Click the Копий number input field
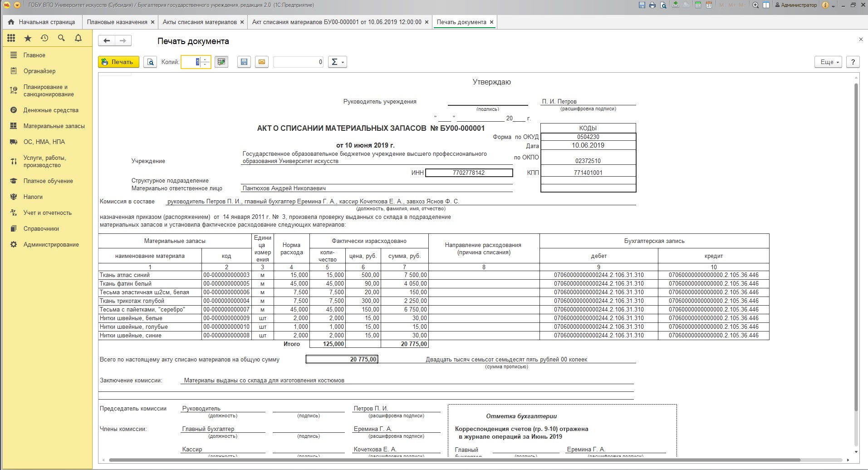Viewport: 868px width, 470px height. pyautogui.click(x=191, y=62)
